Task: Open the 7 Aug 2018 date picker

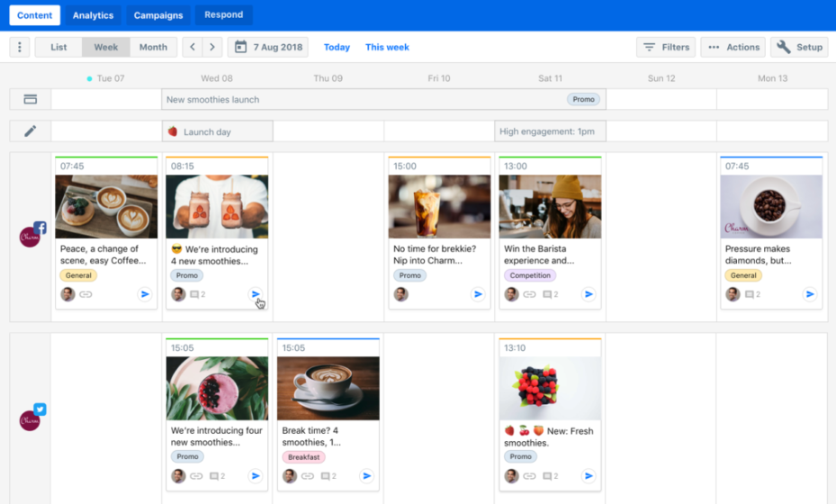Action: tap(268, 48)
